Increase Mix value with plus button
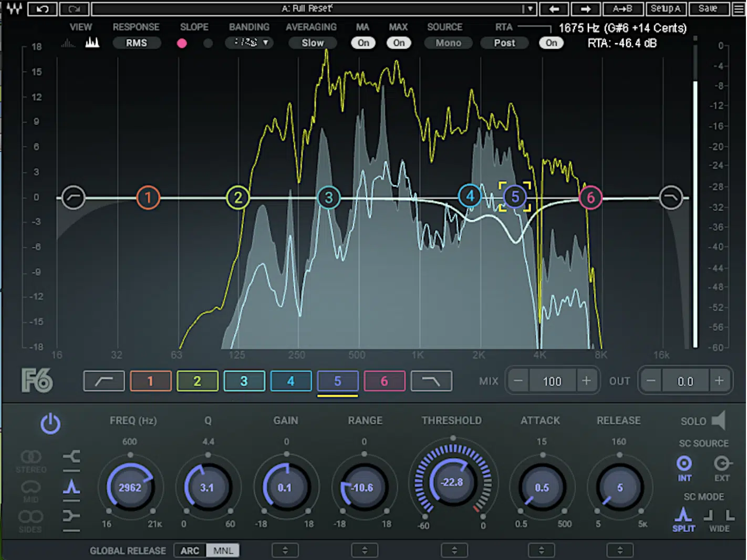747x560 pixels. (586, 381)
